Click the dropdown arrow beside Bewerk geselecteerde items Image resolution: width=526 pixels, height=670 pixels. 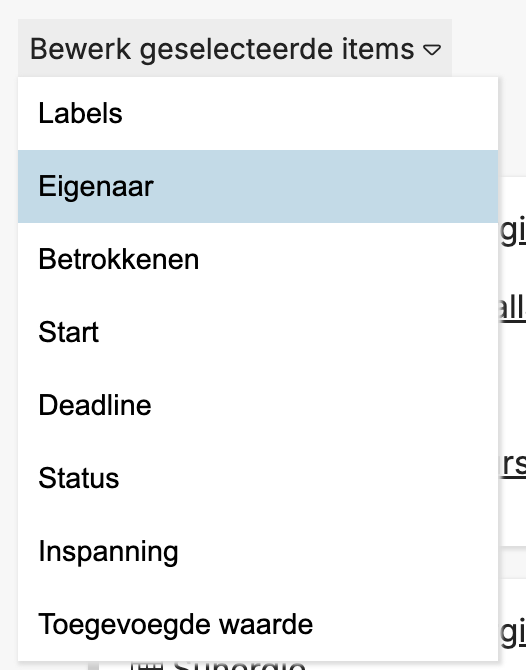(x=432, y=50)
